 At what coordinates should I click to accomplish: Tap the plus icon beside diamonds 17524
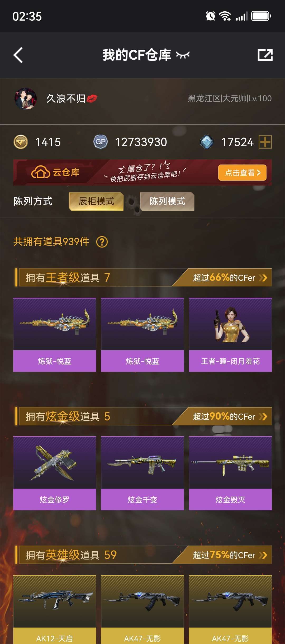click(265, 142)
